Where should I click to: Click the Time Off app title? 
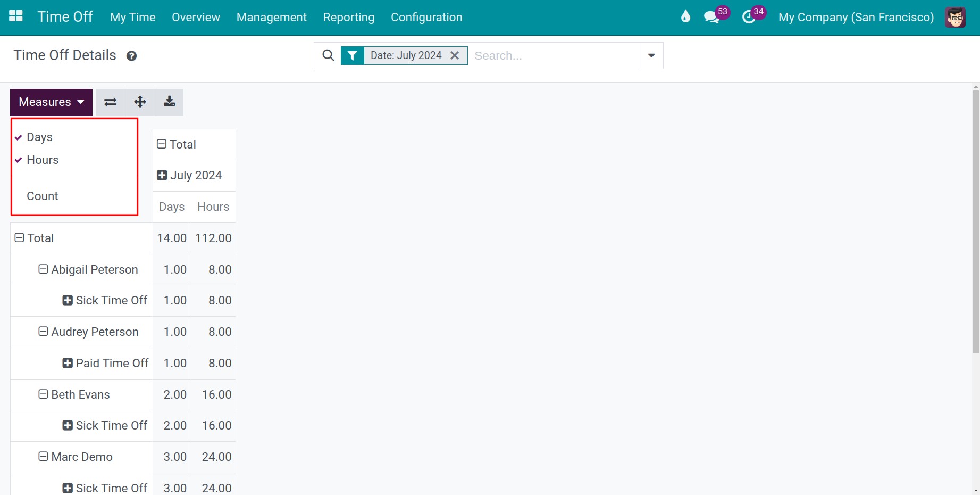pyautogui.click(x=65, y=16)
